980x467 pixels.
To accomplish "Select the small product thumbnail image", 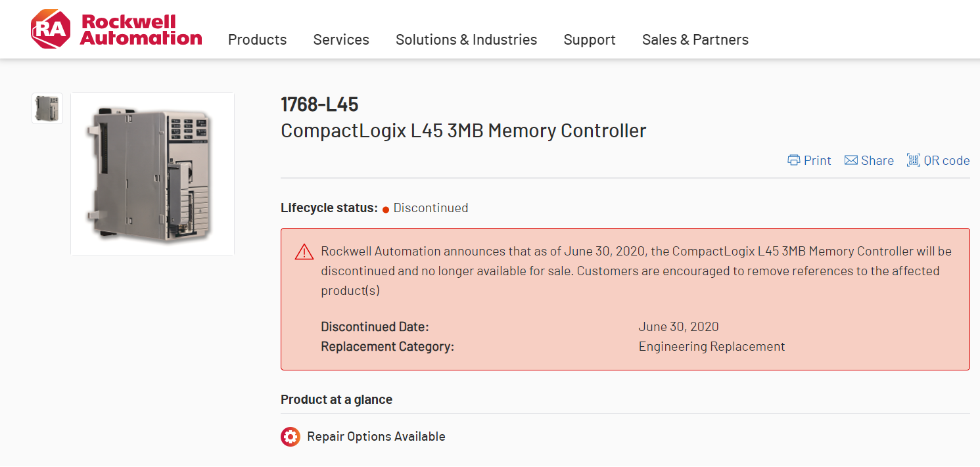I will [47, 108].
